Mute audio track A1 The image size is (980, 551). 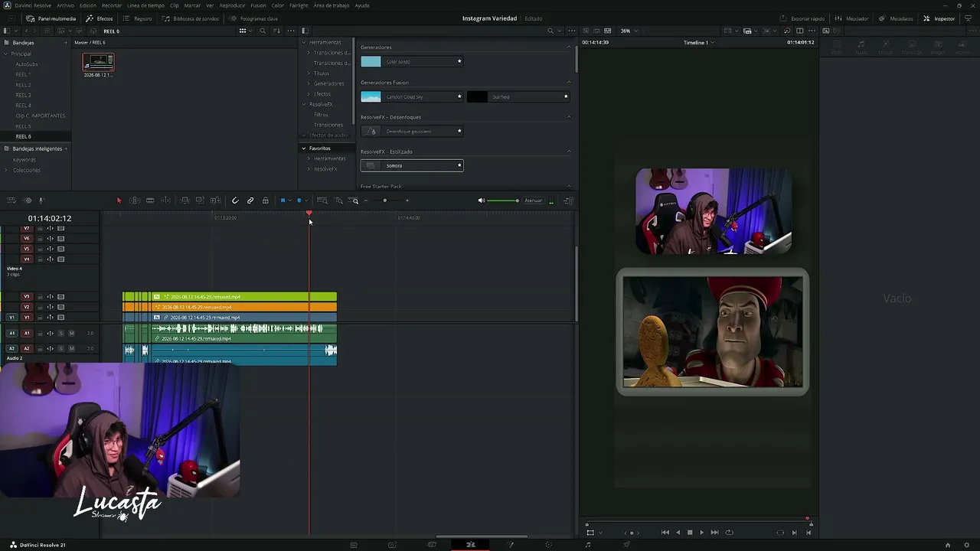pos(71,333)
